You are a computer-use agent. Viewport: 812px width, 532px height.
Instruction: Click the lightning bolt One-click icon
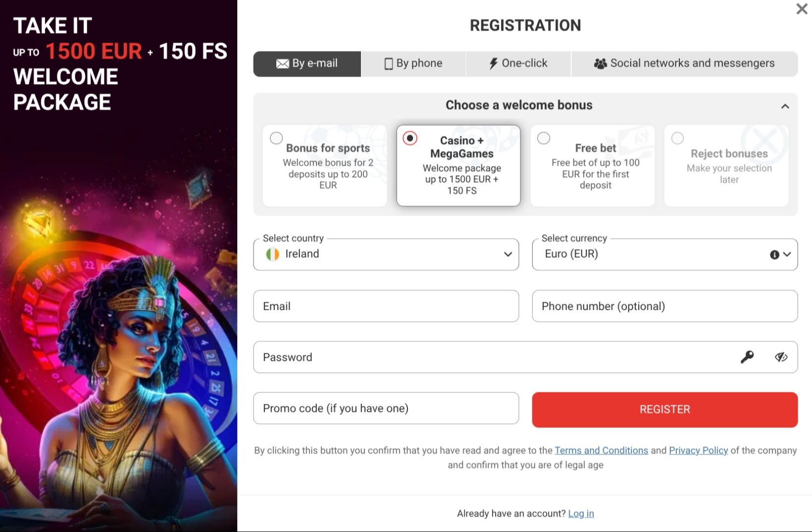click(493, 63)
